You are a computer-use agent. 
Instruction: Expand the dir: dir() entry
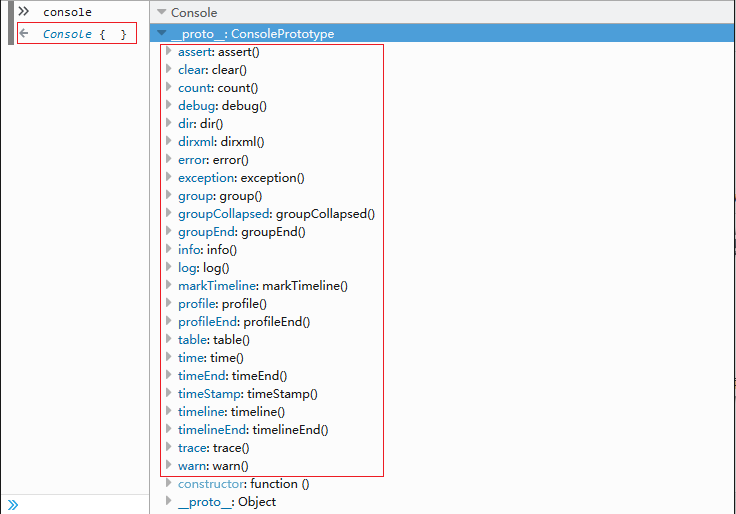pos(169,123)
